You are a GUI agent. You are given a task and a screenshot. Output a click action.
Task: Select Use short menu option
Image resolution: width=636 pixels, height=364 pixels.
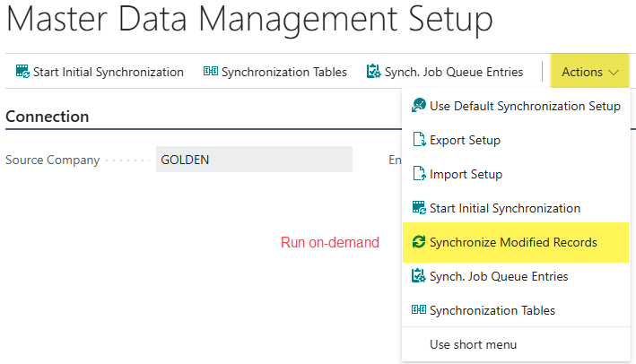(x=473, y=344)
